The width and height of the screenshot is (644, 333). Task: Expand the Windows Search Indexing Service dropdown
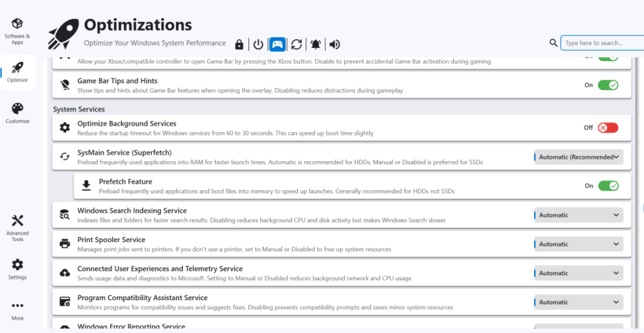tap(579, 215)
